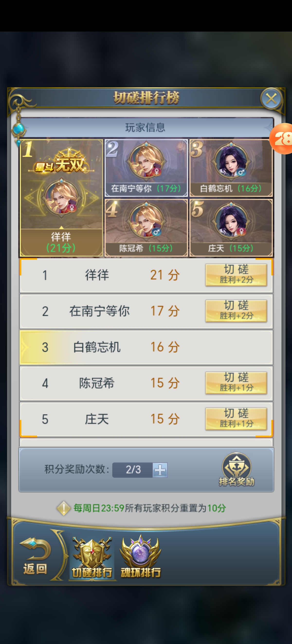
Task: Open the 排名奖励 ranking rewards icon
Action: (237, 469)
